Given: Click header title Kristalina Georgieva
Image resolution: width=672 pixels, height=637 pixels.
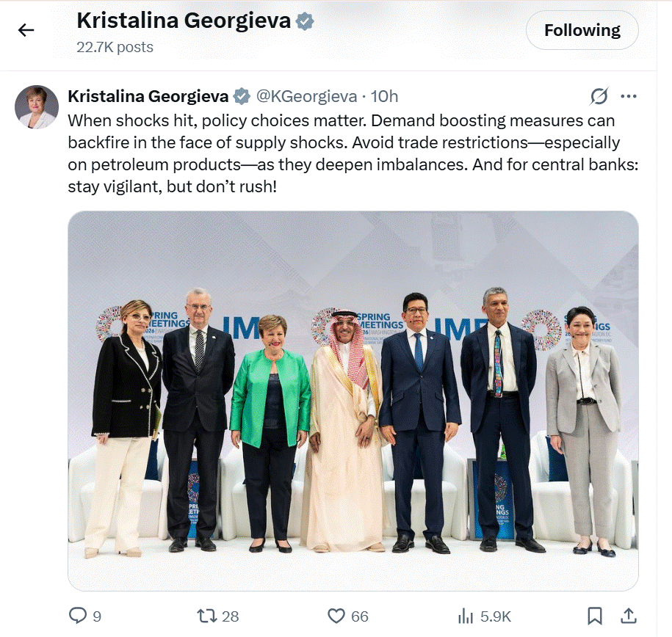Looking at the screenshot, I should [184, 21].
